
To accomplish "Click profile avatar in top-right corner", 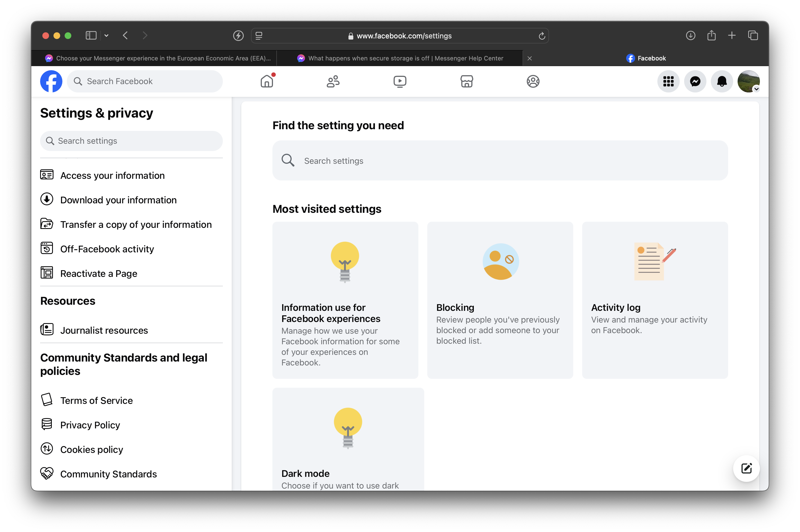I will pos(748,81).
